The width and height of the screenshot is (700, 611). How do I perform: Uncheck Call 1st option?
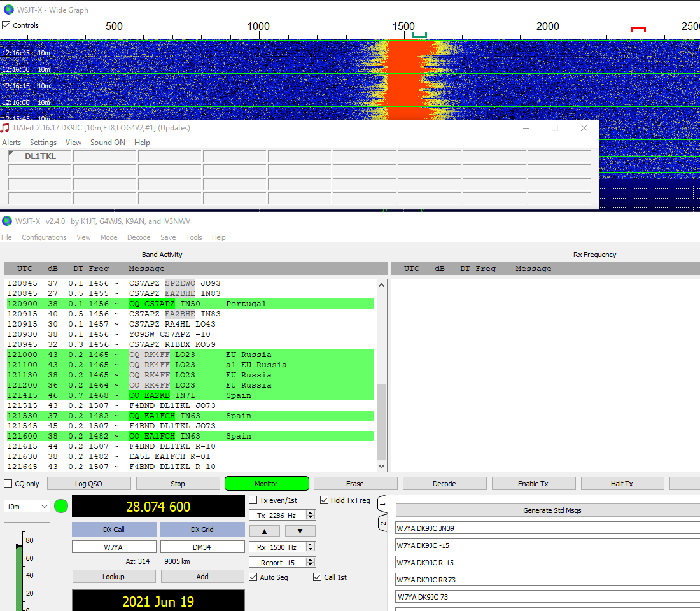pos(318,577)
